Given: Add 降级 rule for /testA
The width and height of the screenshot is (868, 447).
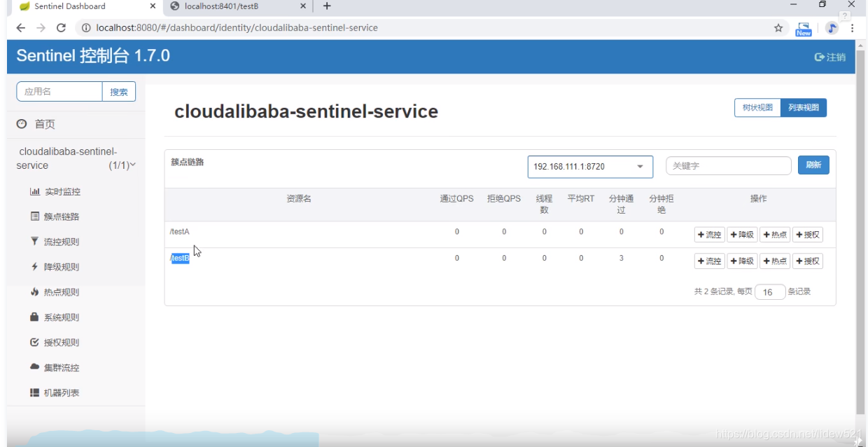Looking at the screenshot, I should (x=742, y=235).
